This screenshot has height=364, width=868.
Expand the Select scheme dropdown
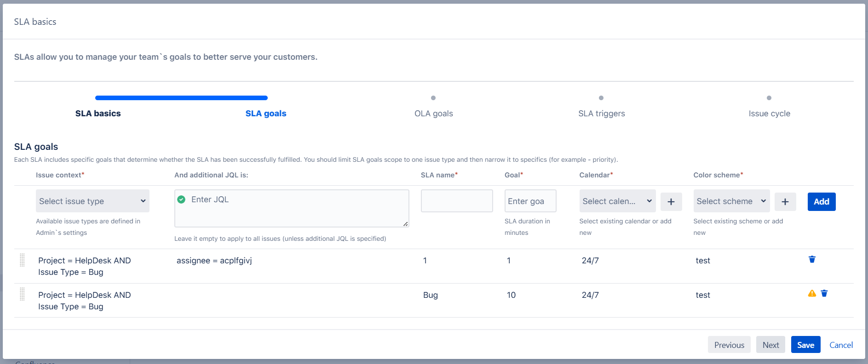tap(731, 201)
